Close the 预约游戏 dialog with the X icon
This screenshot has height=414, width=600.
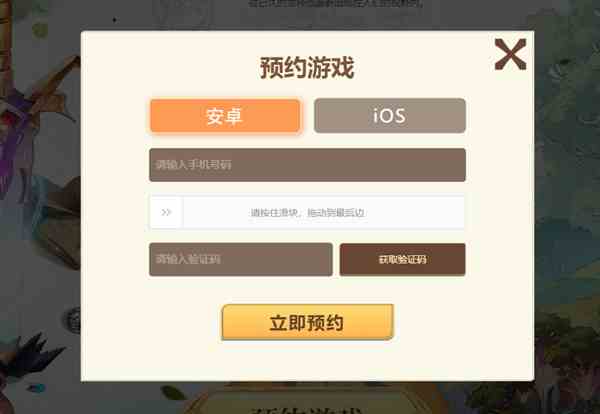[x=510, y=54]
